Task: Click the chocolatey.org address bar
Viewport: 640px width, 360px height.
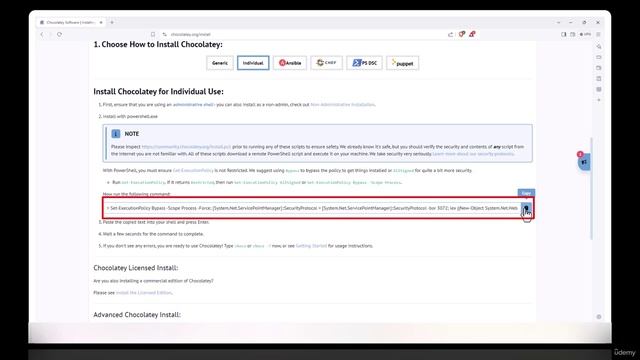Action: [x=302, y=34]
